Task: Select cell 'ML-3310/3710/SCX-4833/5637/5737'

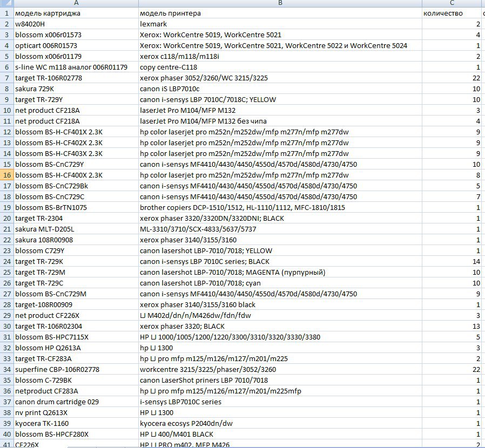Action: 280,229
